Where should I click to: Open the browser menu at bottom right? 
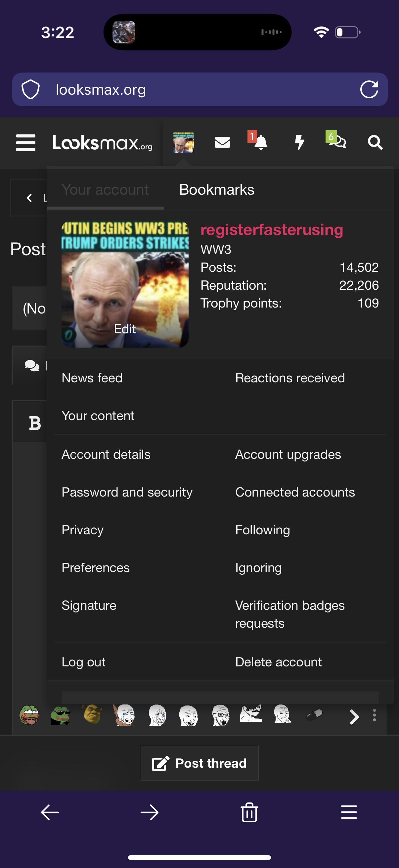pos(349,812)
